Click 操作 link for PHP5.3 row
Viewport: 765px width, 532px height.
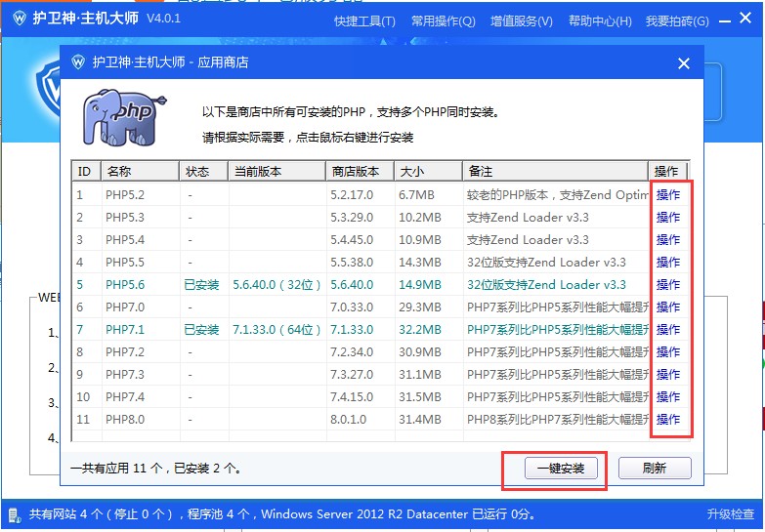(668, 218)
